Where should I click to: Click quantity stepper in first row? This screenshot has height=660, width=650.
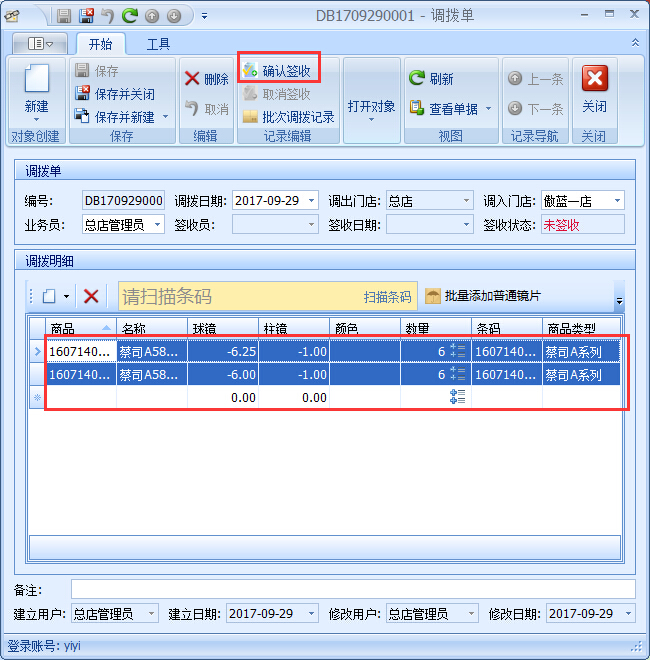point(458,350)
